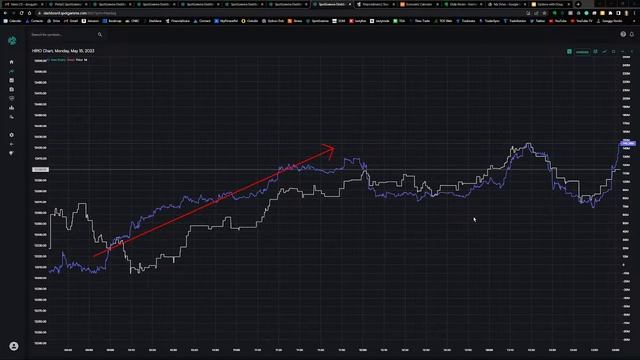This screenshot has width=640, height=360.
Task: Click the SpotGamma logo at top left
Action: [x=12, y=40]
